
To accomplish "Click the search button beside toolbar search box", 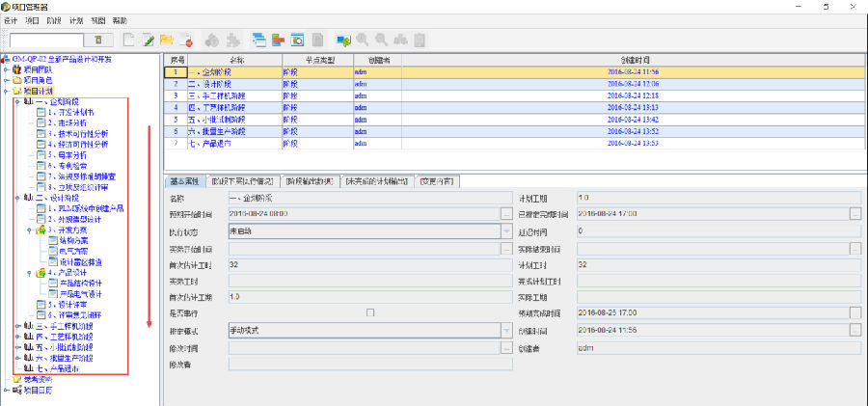I will pos(97,41).
